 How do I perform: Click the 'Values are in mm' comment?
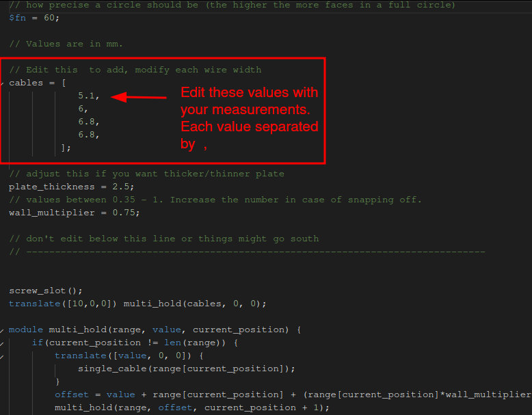click(66, 44)
